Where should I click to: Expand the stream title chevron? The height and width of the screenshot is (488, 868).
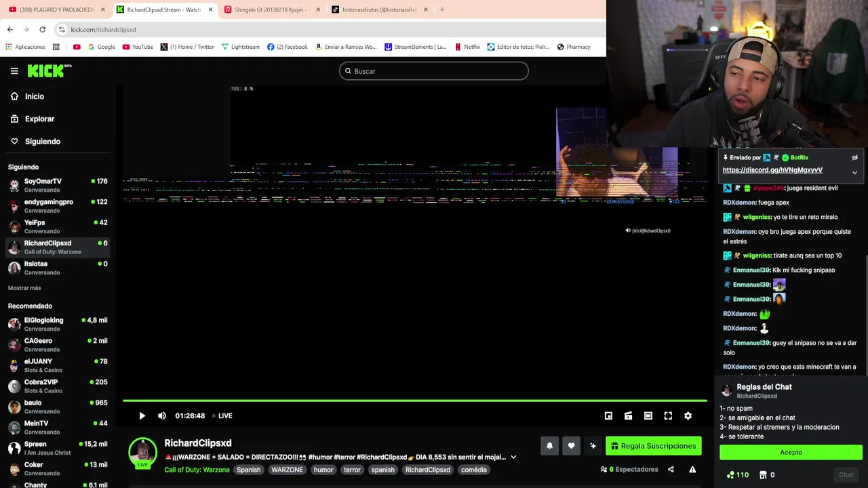point(513,457)
